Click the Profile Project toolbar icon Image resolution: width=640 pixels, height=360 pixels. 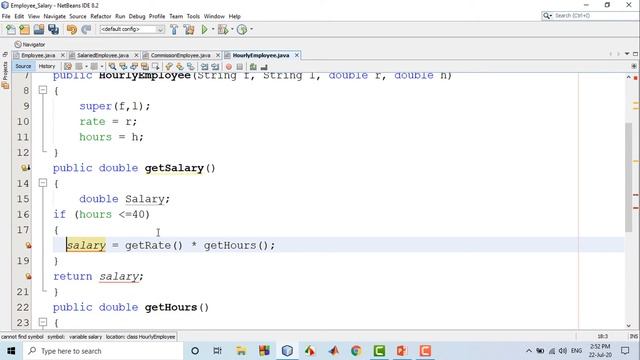pos(242,29)
